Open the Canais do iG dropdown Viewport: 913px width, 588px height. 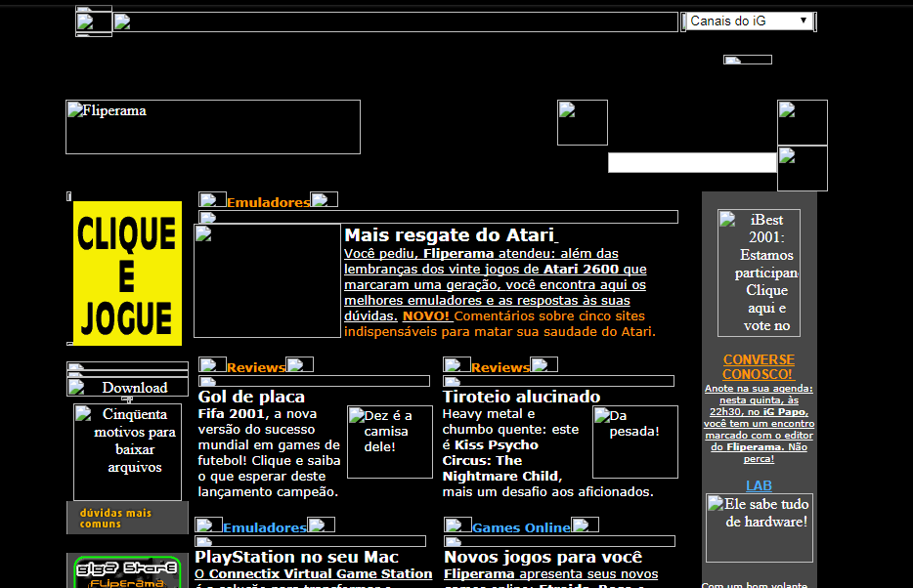point(750,21)
